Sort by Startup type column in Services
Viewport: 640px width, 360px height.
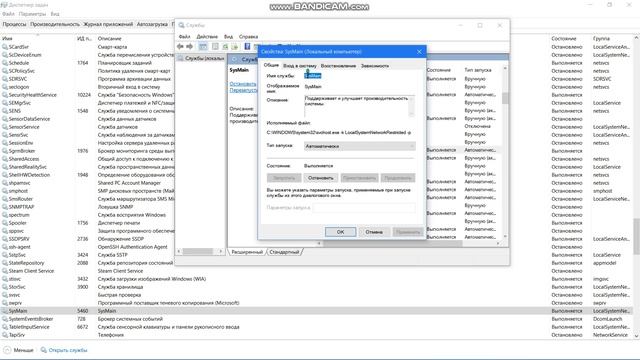click(478, 70)
